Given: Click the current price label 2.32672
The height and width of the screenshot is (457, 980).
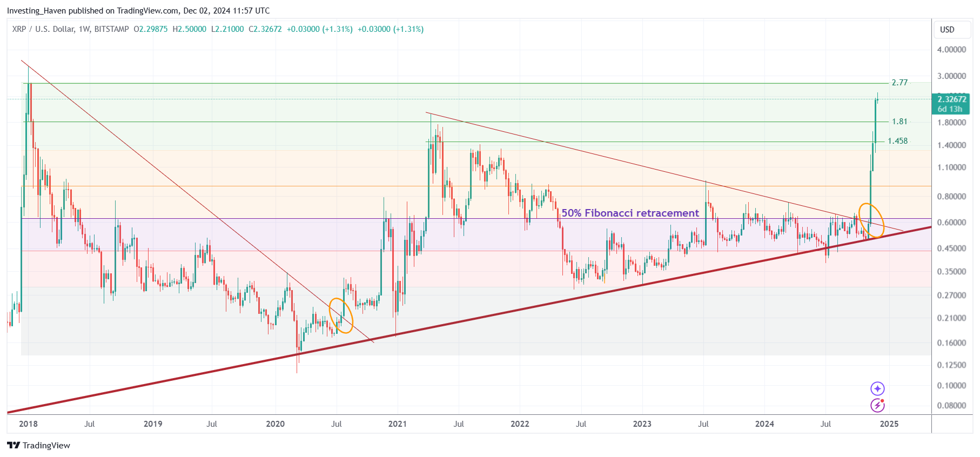Looking at the screenshot, I should click(x=952, y=99).
